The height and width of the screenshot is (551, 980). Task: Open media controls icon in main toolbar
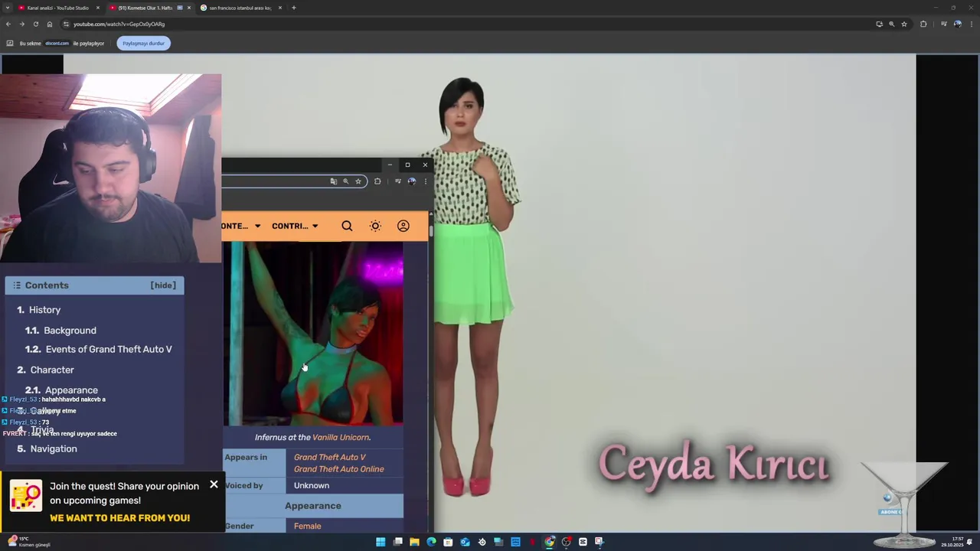(x=943, y=24)
